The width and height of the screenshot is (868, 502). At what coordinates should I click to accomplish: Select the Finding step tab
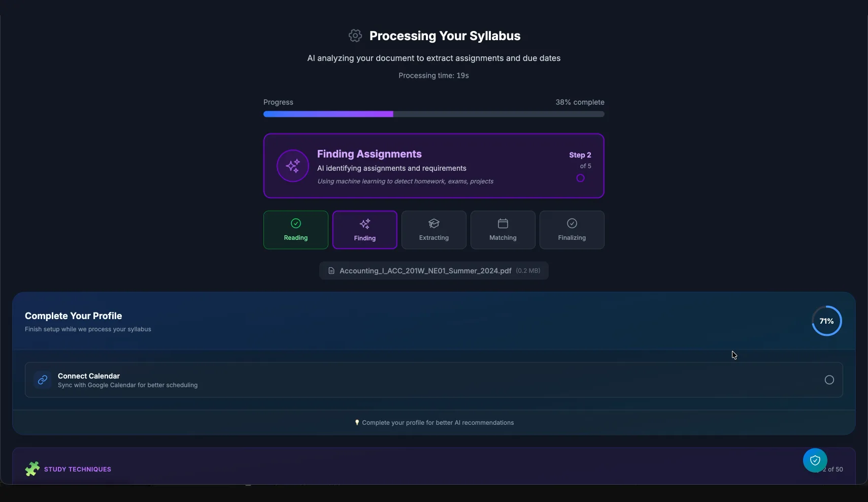click(x=365, y=230)
